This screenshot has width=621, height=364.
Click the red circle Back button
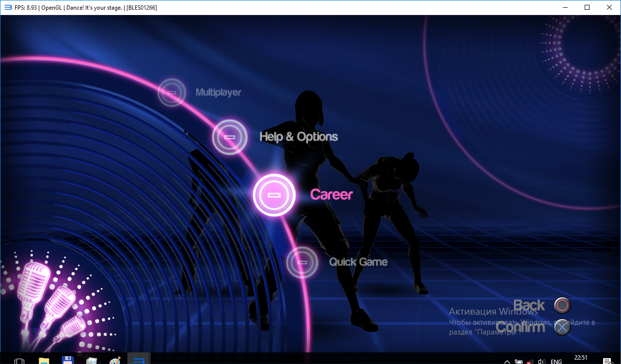point(562,305)
